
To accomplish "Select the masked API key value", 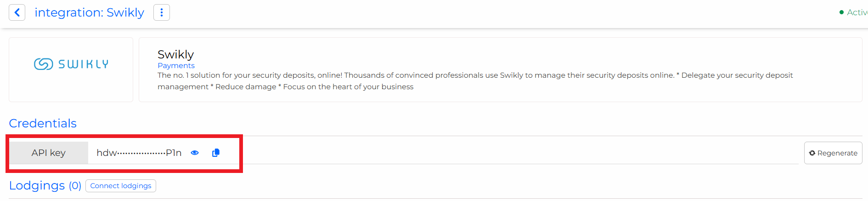I will pyautogui.click(x=139, y=153).
